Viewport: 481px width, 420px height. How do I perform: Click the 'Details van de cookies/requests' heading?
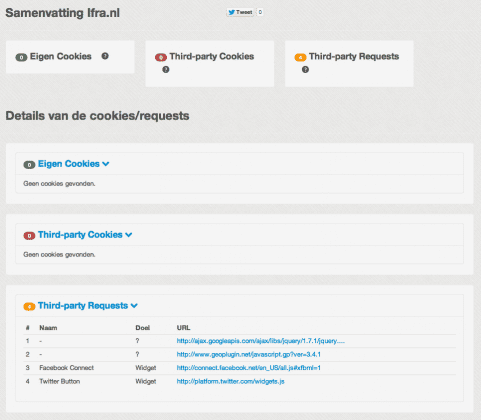point(97,116)
